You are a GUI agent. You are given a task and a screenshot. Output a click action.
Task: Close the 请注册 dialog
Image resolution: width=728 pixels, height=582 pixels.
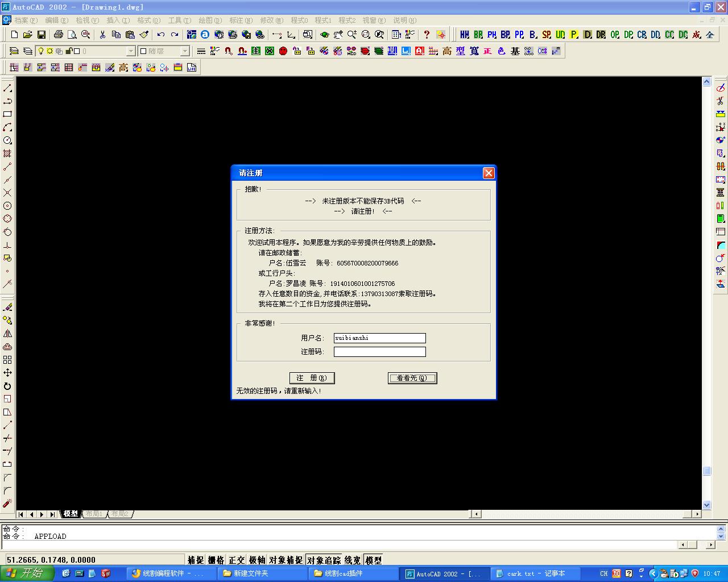pos(488,173)
